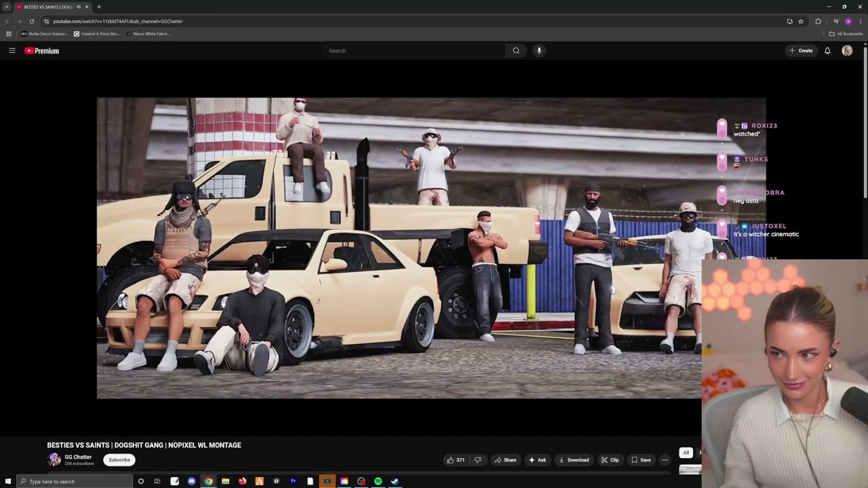This screenshot has height=488, width=868.
Task: Open the Chrome extensions puzzle icon
Action: 818,21
